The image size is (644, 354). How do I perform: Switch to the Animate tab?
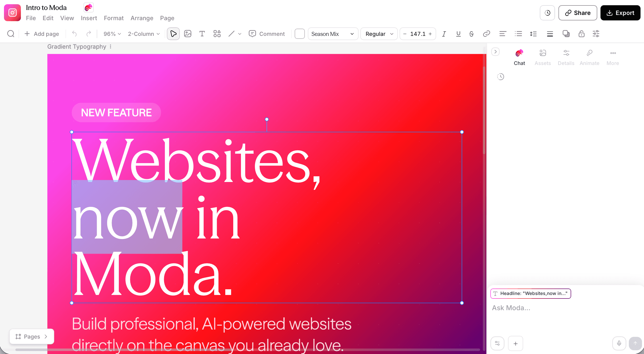589,58
